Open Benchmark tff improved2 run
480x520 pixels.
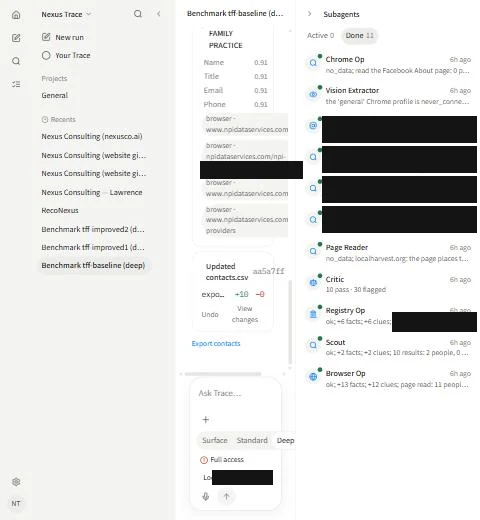click(93, 229)
